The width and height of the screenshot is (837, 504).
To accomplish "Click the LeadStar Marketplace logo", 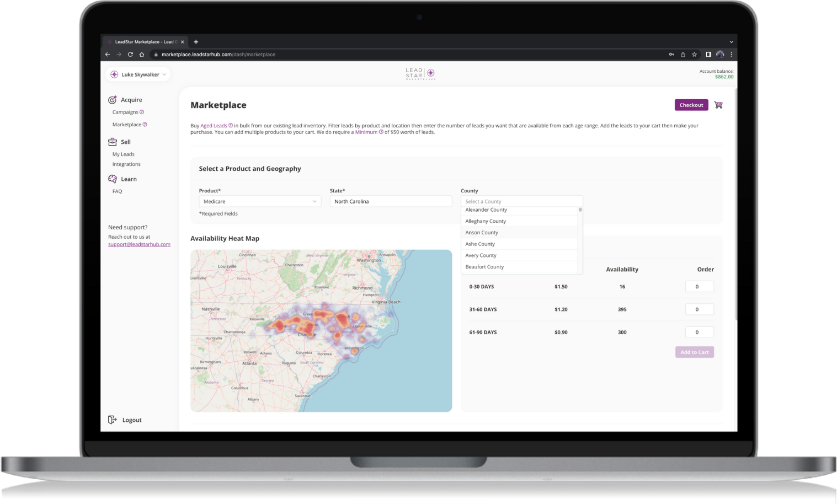I will 420,74.
